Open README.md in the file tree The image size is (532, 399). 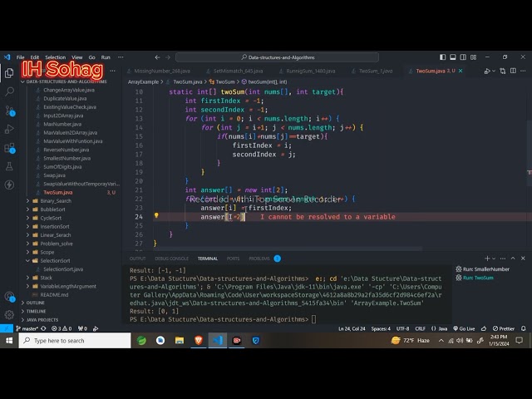click(54, 294)
